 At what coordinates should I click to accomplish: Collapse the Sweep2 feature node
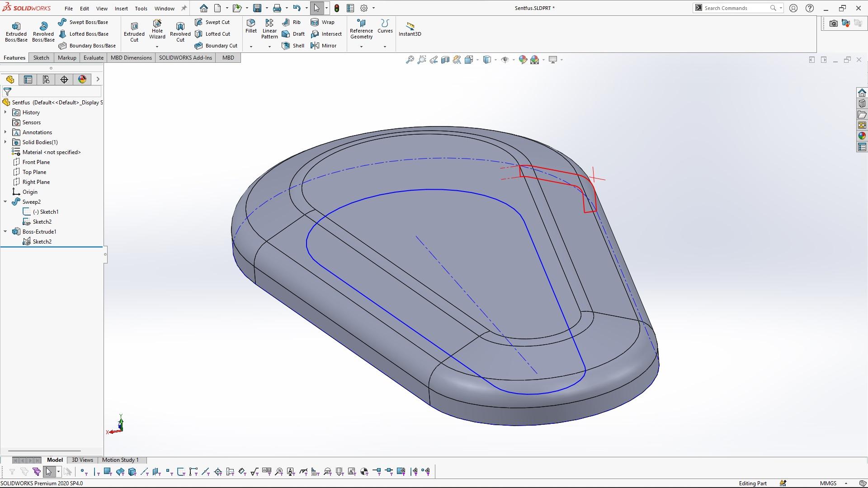click(5, 202)
